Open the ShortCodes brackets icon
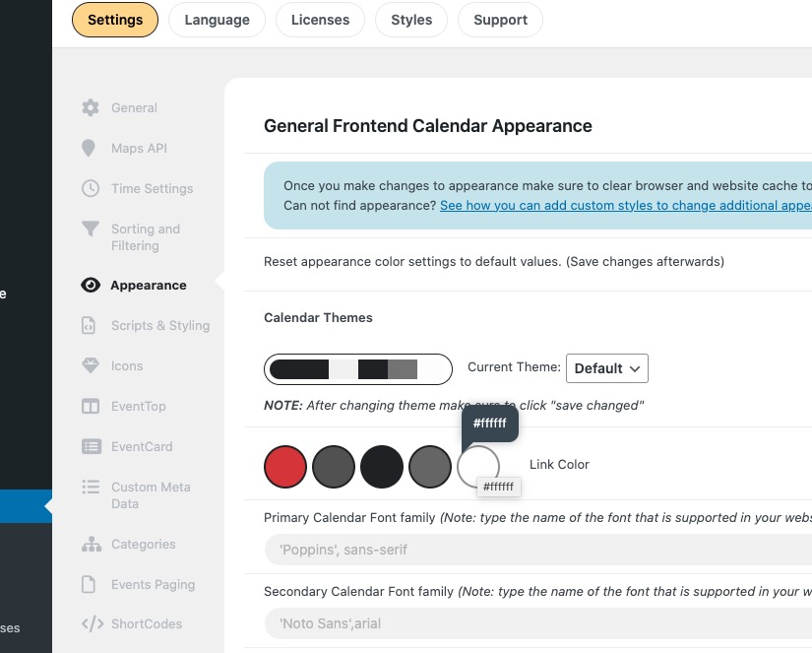Image resolution: width=812 pixels, height=653 pixels. coord(93,623)
